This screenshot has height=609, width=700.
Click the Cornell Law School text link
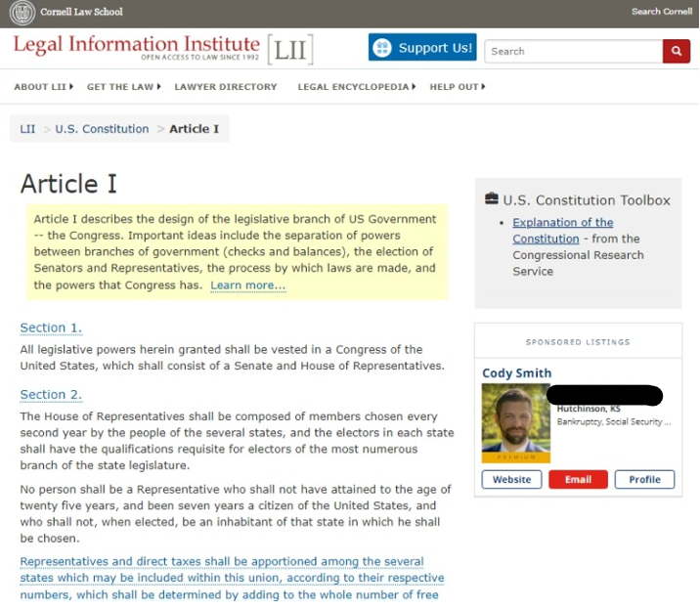pos(81,12)
